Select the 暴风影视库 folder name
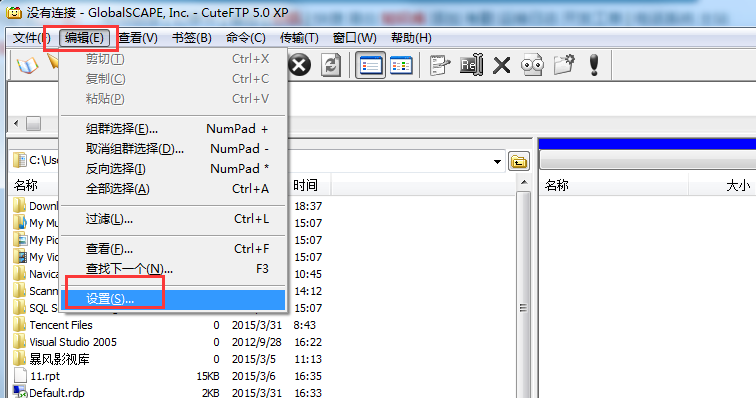Viewport: 756px width, 398px height. (x=59, y=359)
